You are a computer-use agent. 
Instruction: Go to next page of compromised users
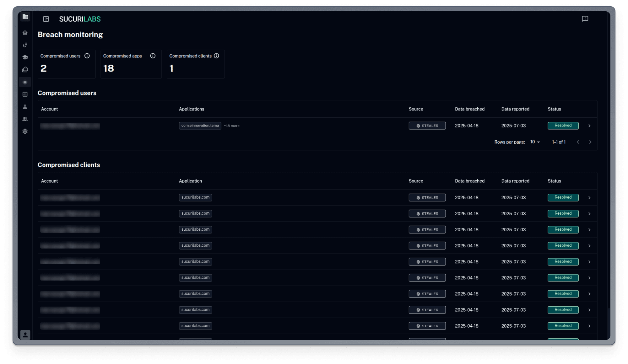pos(590,142)
